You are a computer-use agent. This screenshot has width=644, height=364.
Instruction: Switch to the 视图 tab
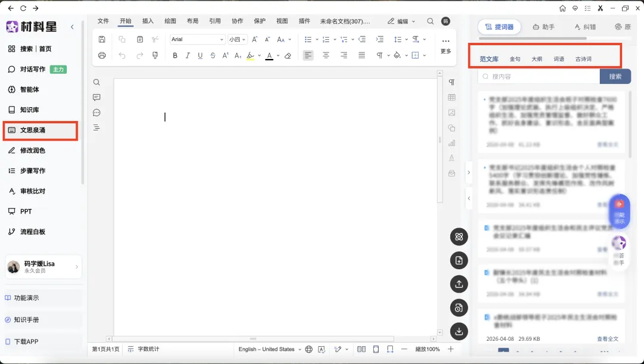click(x=281, y=21)
